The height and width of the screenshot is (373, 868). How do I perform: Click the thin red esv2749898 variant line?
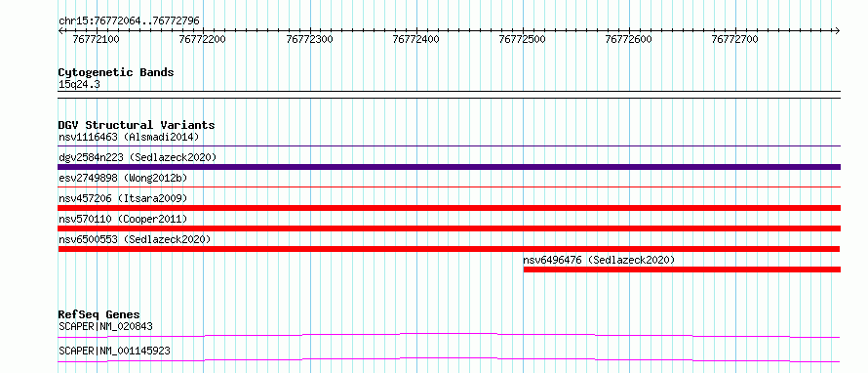pos(449,187)
